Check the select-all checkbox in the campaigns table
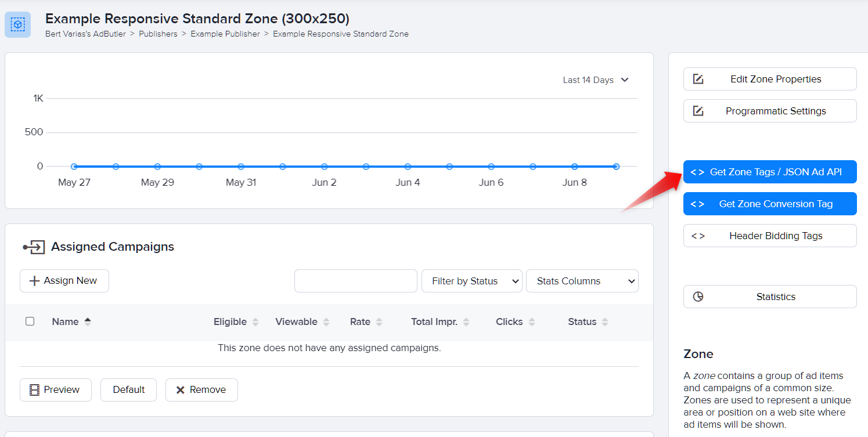 tap(30, 321)
